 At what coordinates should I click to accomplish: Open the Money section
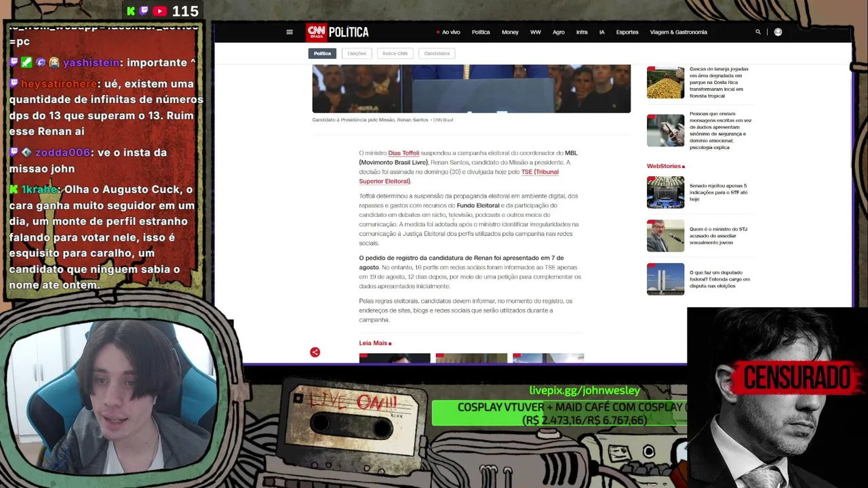coord(510,32)
